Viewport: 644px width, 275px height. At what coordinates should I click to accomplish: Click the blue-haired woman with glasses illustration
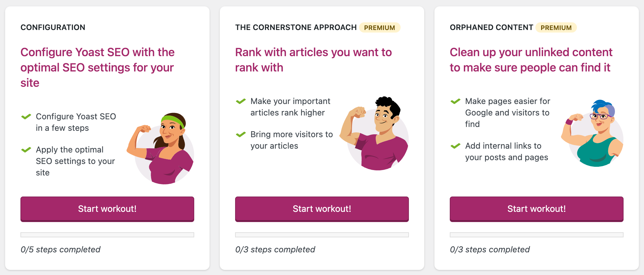pyautogui.click(x=592, y=133)
